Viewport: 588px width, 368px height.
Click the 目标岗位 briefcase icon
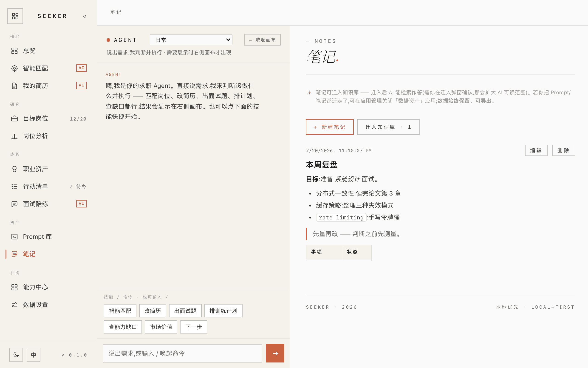coord(14,118)
